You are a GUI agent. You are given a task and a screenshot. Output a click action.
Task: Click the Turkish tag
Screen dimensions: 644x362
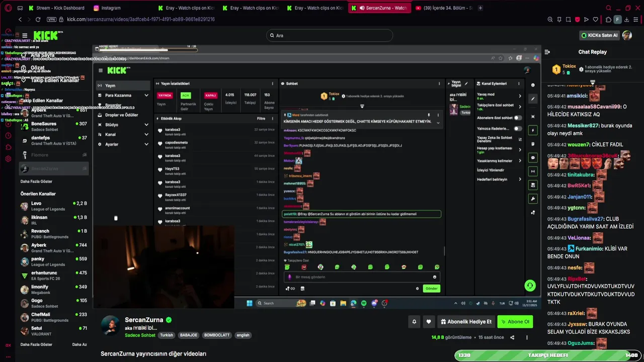(x=167, y=335)
